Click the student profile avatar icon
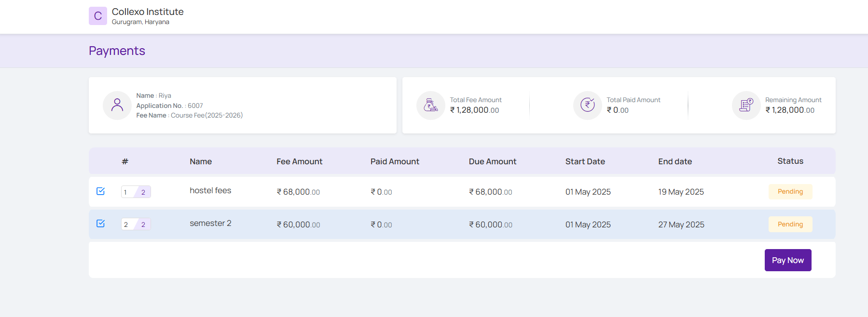868x317 pixels. [117, 105]
